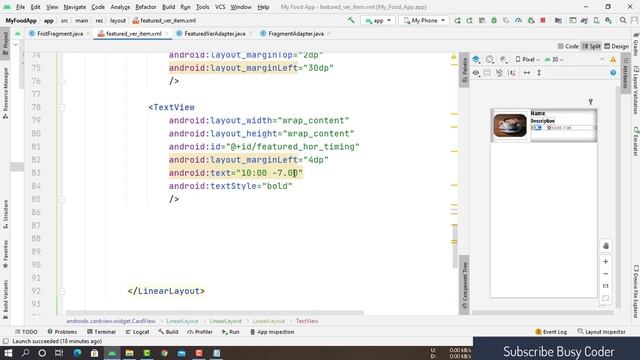Open the AVD Manager phone icon

coord(596,20)
